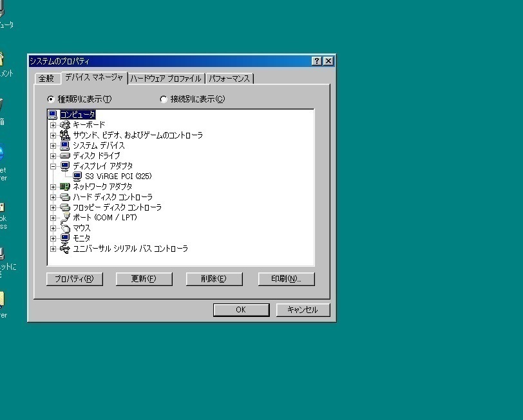Select the コンピュータ text label
The image size is (523, 420).
coord(78,115)
